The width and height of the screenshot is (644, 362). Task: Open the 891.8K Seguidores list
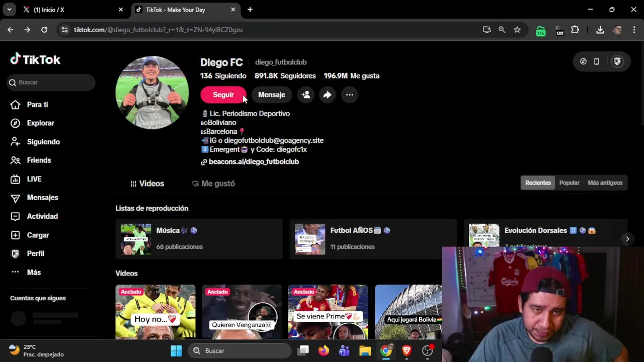pos(285,76)
